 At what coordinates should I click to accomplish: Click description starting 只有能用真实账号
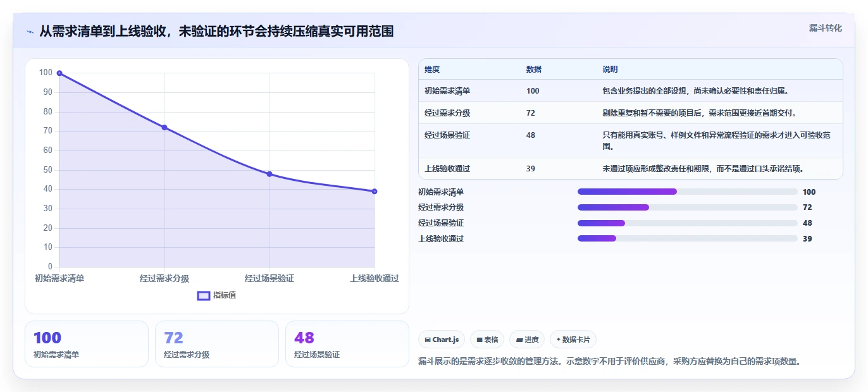tap(717, 141)
